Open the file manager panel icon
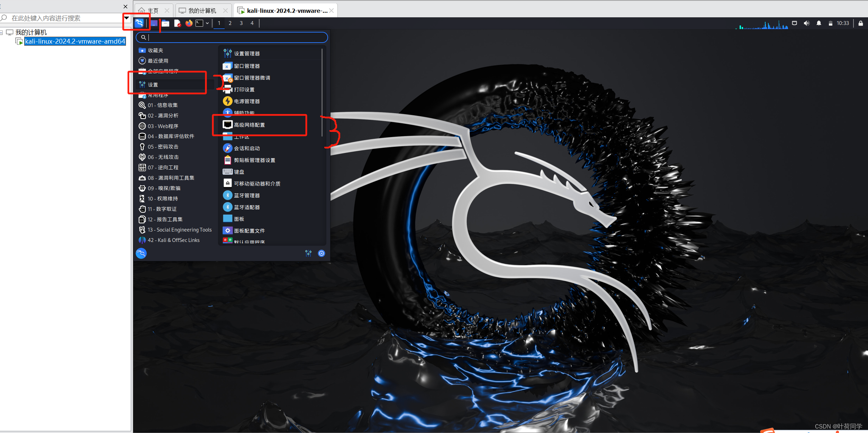The width and height of the screenshot is (868, 433). click(x=165, y=23)
